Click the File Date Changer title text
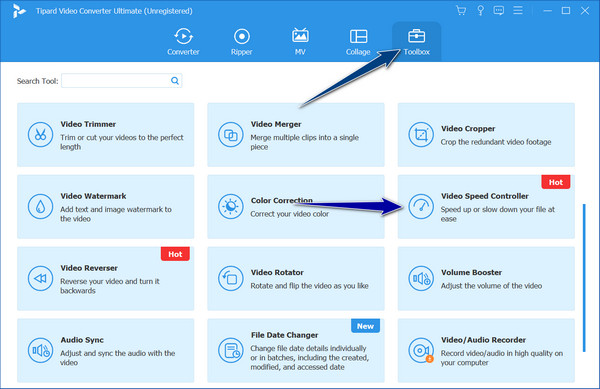The height and width of the screenshot is (389, 600). [x=284, y=335]
